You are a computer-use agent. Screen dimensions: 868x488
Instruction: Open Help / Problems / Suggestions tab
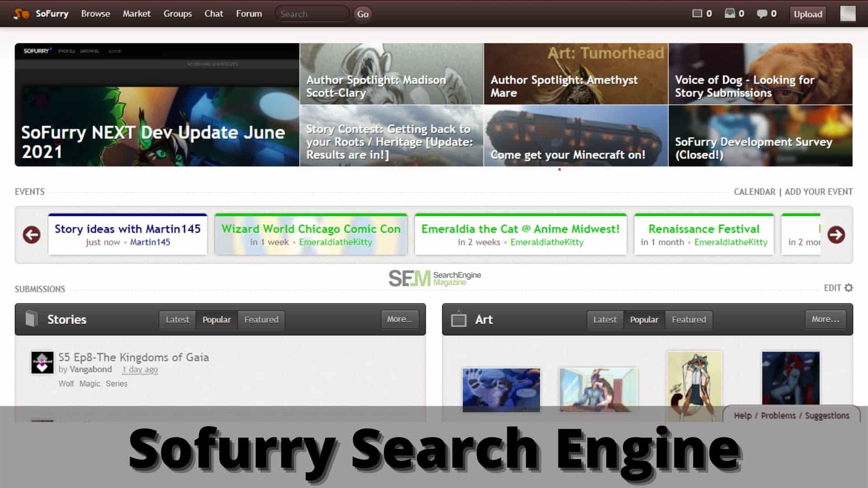coord(792,415)
